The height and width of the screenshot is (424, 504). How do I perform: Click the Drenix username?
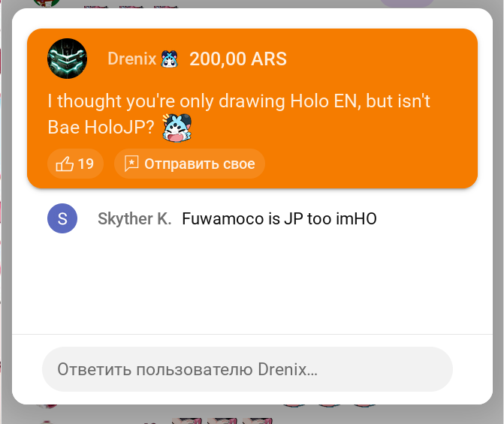pyautogui.click(x=131, y=59)
